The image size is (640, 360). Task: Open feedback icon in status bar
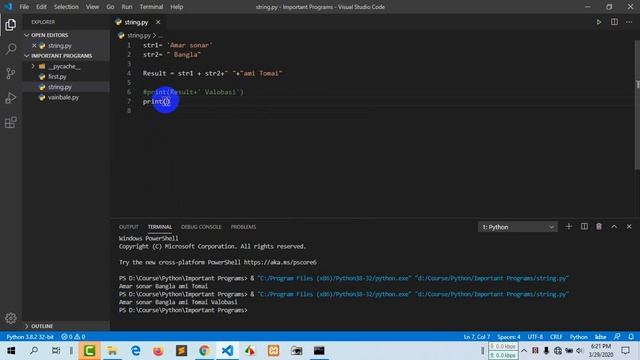pyautogui.click(x=617, y=337)
